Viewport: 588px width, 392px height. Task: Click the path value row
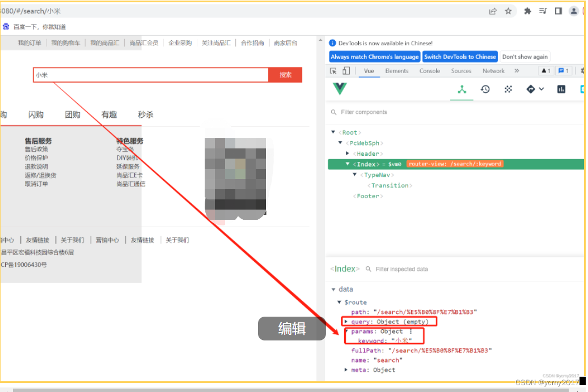[x=414, y=312]
